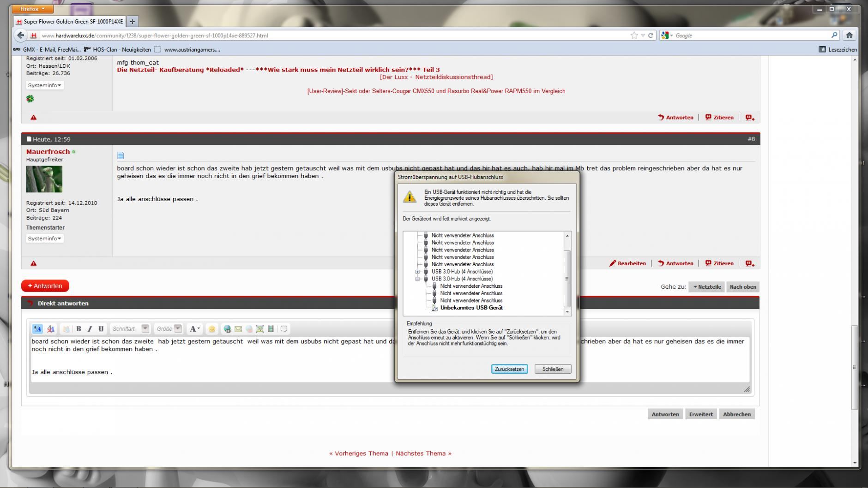Open Mauerfrosch's Systeminfo dropdown
The width and height of the screenshot is (868, 488).
(45, 238)
